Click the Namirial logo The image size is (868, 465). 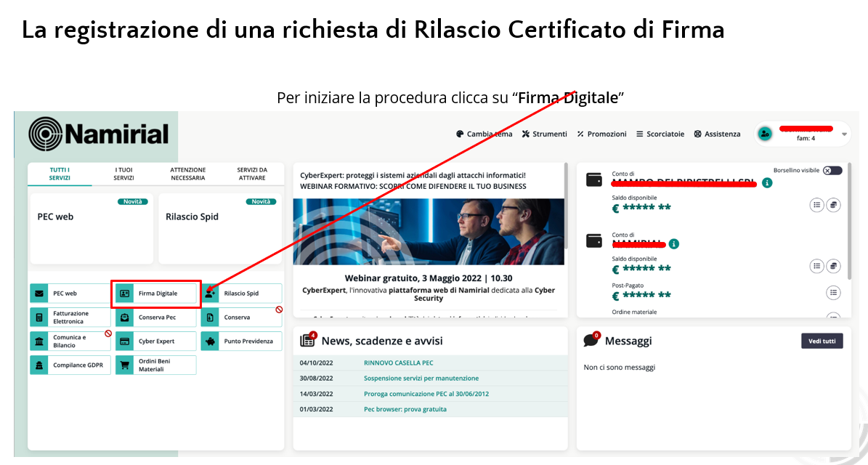pos(99,134)
